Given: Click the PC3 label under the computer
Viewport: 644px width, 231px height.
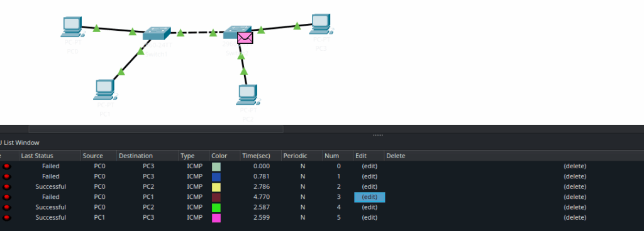Looking at the screenshot, I should [x=321, y=49].
